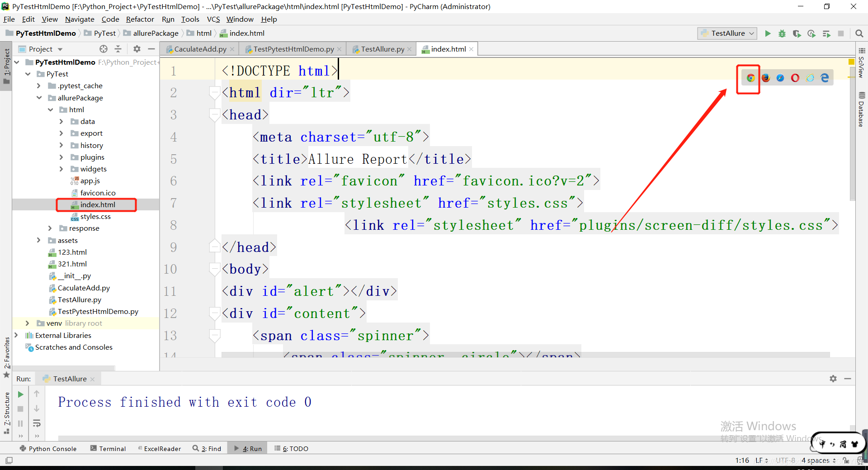Open the TestAllure run configuration dropdown
The width and height of the screenshot is (868, 470).
(x=727, y=33)
